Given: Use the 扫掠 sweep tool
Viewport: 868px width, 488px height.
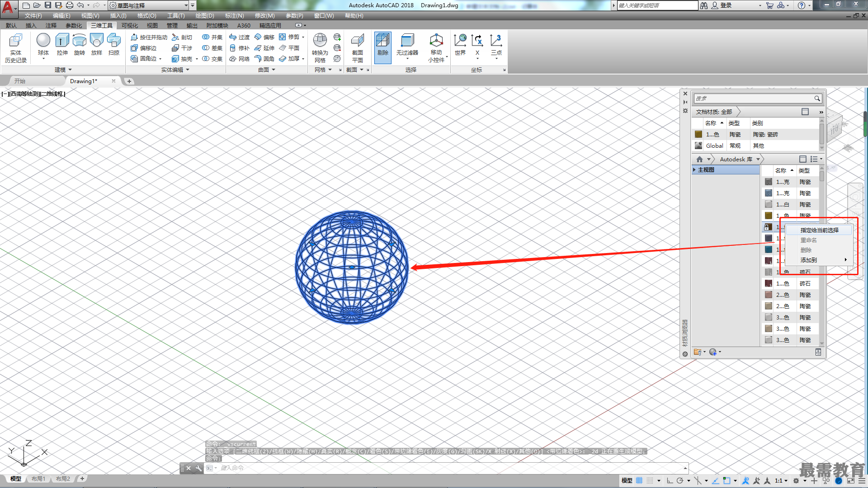Looking at the screenshot, I should point(114,44).
